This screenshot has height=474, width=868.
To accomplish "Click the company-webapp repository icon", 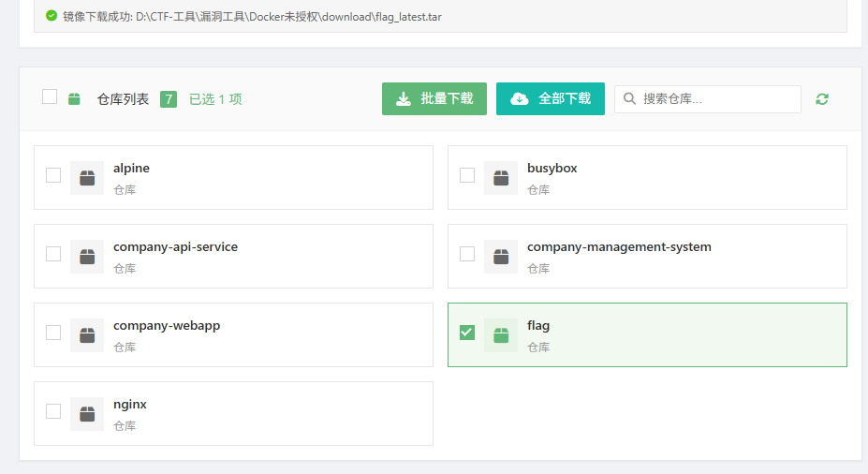I will (x=87, y=334).
